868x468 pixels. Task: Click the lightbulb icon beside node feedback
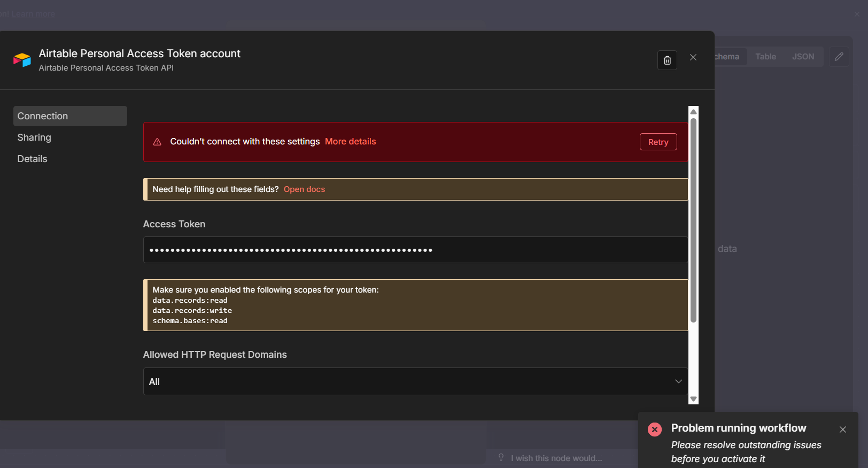tap(501, 457)
